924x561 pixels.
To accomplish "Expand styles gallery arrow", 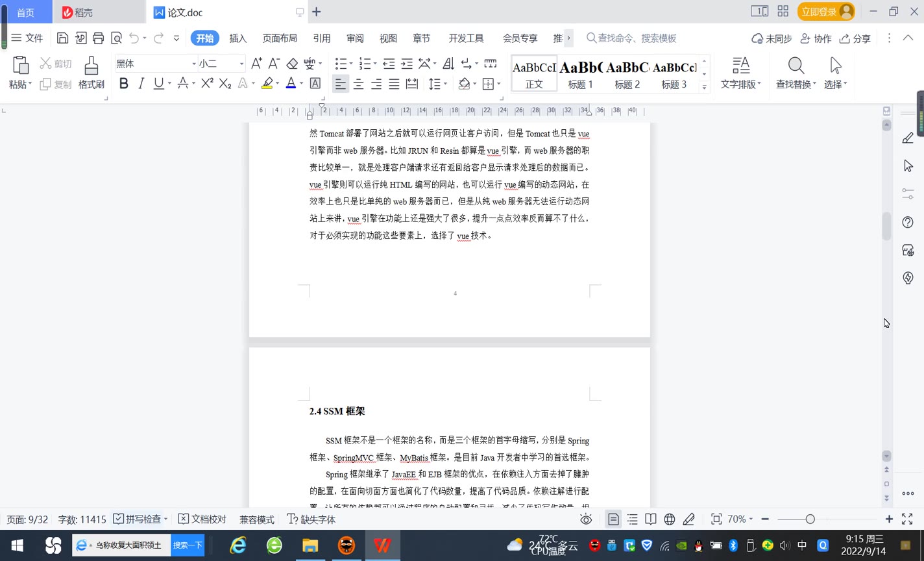I will [705, 87].
